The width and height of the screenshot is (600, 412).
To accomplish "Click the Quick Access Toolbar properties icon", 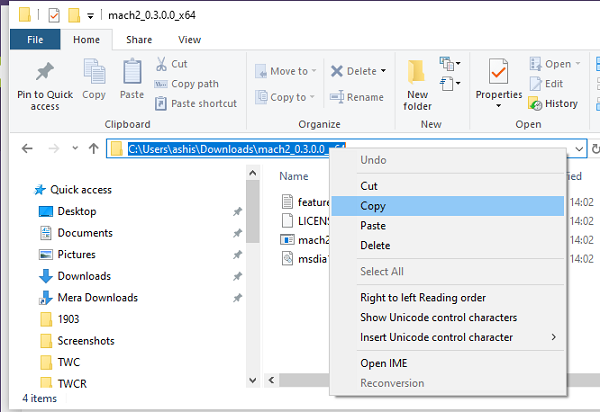I will coord(54,15).
